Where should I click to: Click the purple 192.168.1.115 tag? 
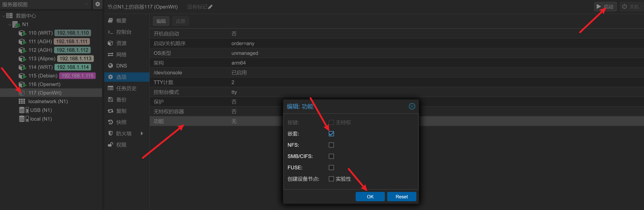(x=77, y=76)
